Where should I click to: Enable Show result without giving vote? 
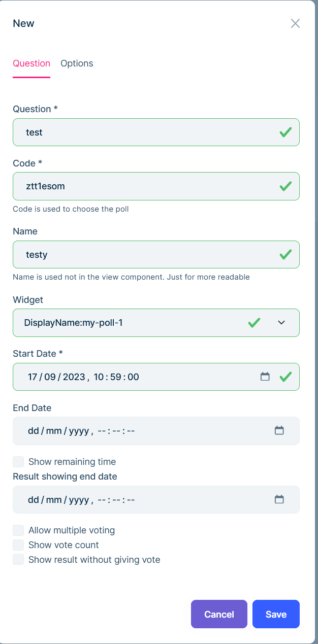(x=18, y=560)
